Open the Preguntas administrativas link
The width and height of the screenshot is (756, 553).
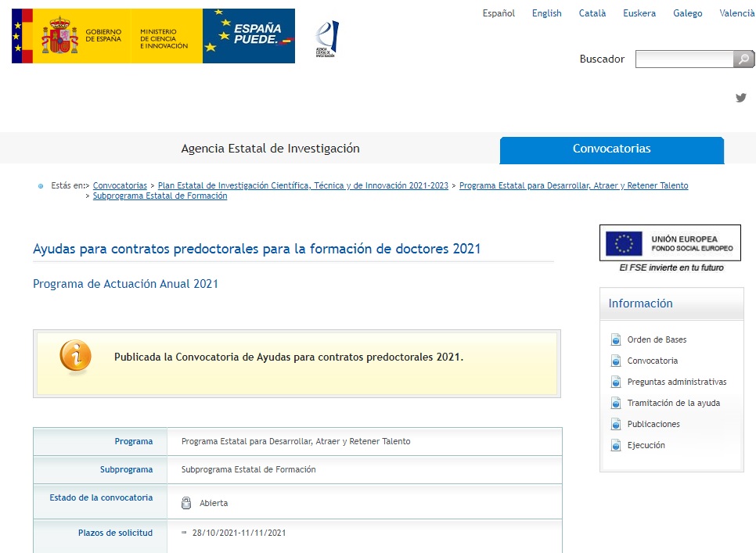tap(676, 382)
